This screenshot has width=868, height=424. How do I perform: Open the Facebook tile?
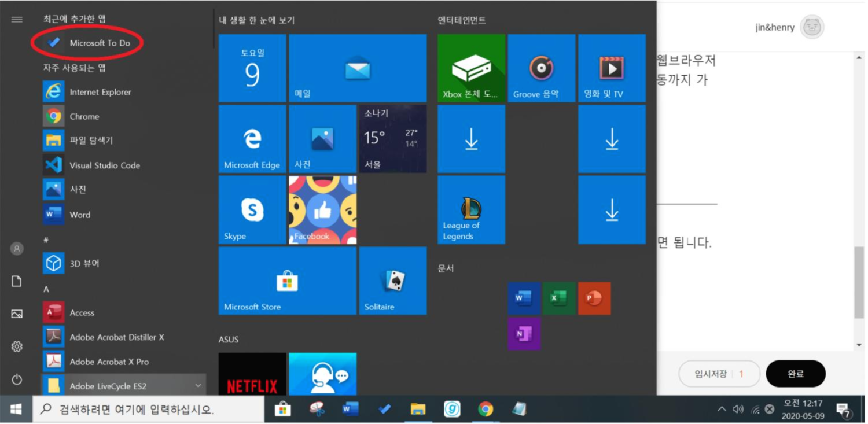(323, 210)
